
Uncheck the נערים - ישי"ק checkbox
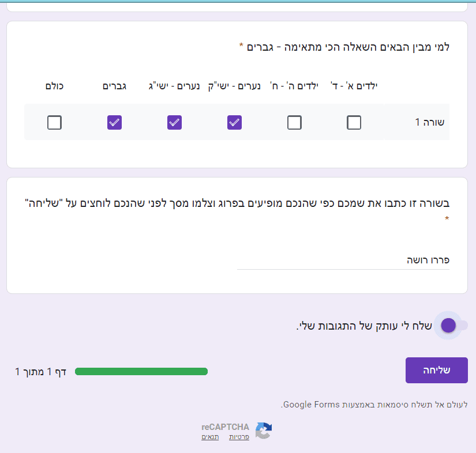234,122
